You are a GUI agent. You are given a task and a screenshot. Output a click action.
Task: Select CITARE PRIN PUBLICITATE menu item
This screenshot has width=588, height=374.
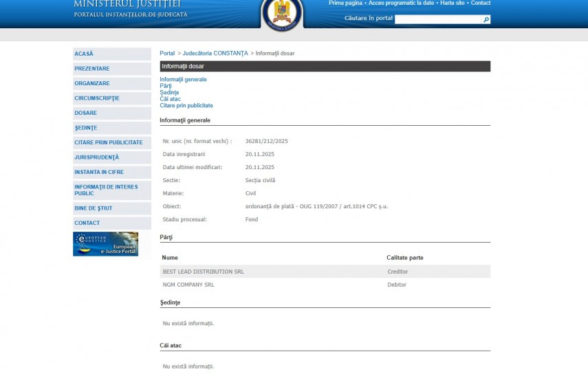(109, 142)
